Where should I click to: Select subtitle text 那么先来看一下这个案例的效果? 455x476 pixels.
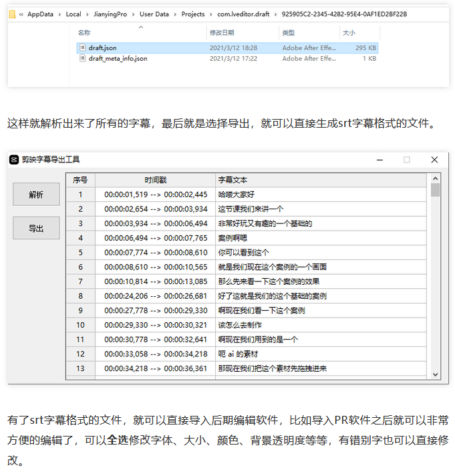click(x=269, y=281)
